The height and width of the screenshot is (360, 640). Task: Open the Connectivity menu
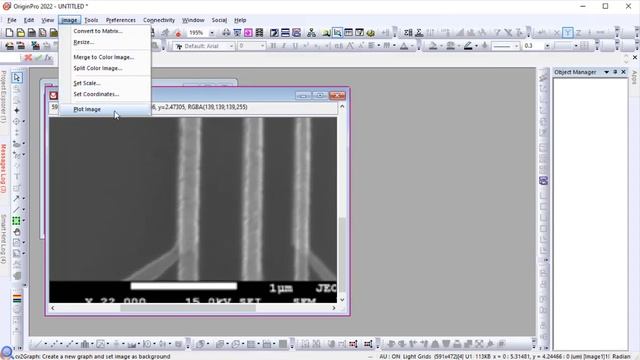pyautogui.click(x=159, y=20)
